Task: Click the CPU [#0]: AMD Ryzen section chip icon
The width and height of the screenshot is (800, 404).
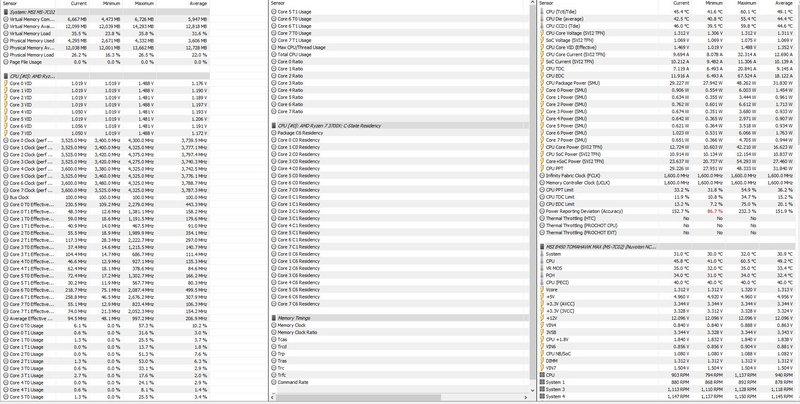Action: tap(6, 76)
